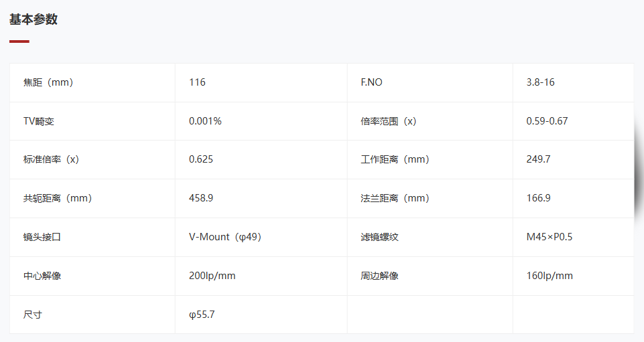This screenshot has height=342, width=644.
Task: Click the magnification range 0.59-0.67
Action: (x=547, y=121)
